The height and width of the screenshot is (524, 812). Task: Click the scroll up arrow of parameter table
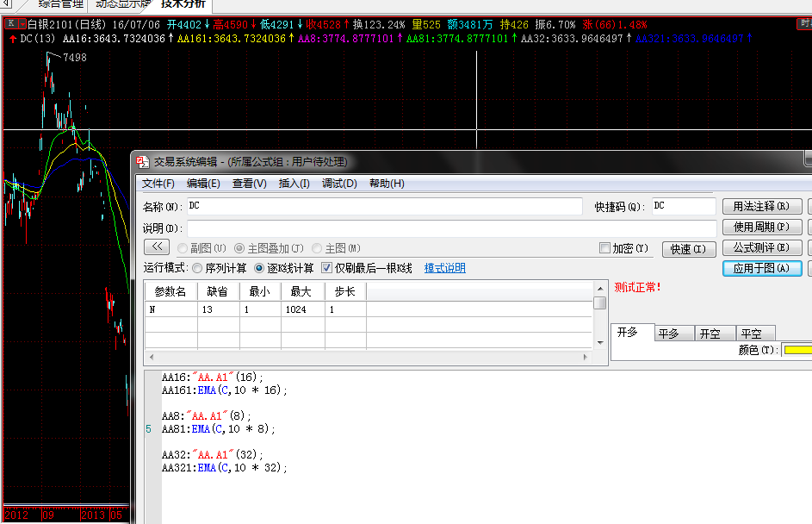pyautogui.click(x=599, y=289)
